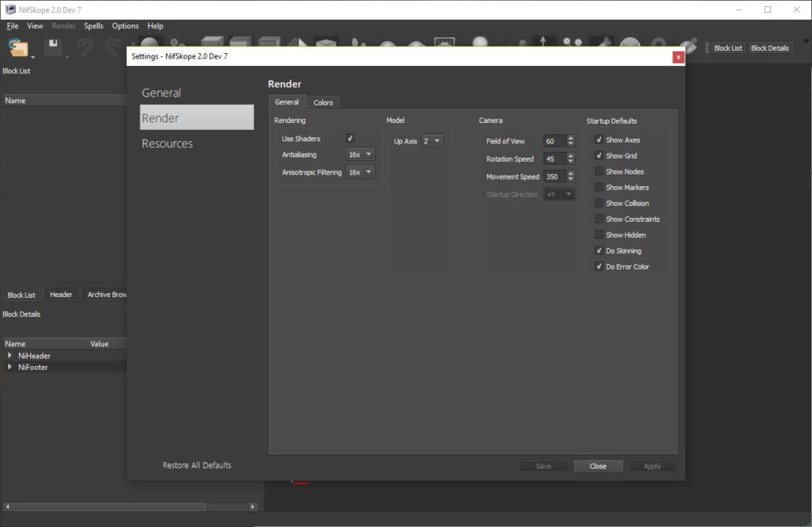812x527 pixels.
Task: Click the horizontal scrollbar's left arrow
Action: coord(7,507)
